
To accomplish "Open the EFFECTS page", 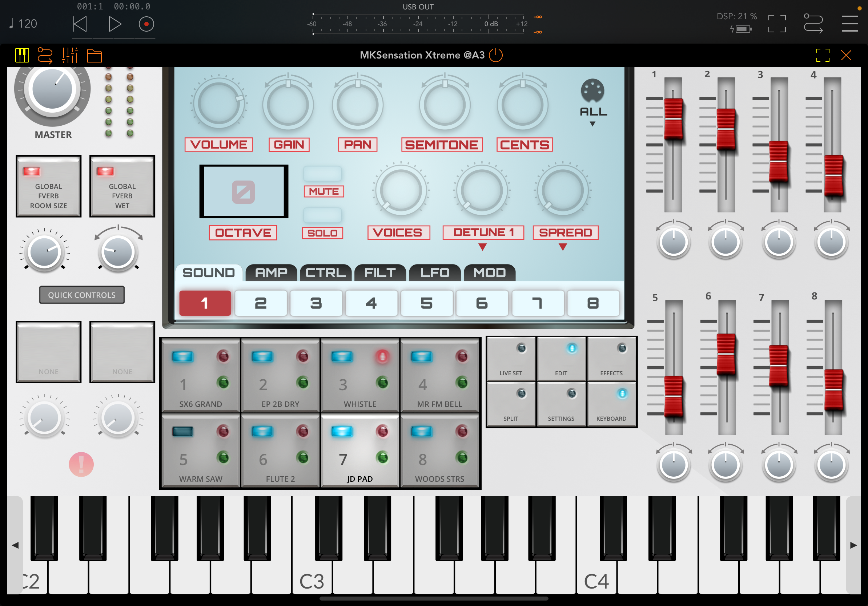I will point(611,359).
